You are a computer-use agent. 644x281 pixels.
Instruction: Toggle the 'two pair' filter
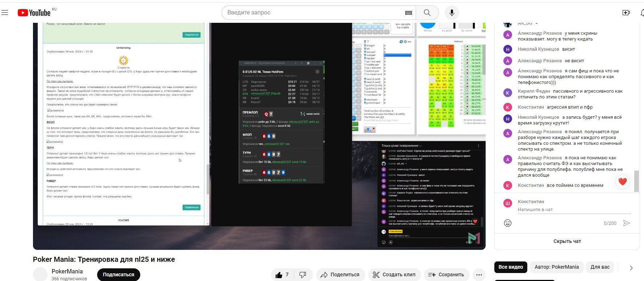click(370, 52)
